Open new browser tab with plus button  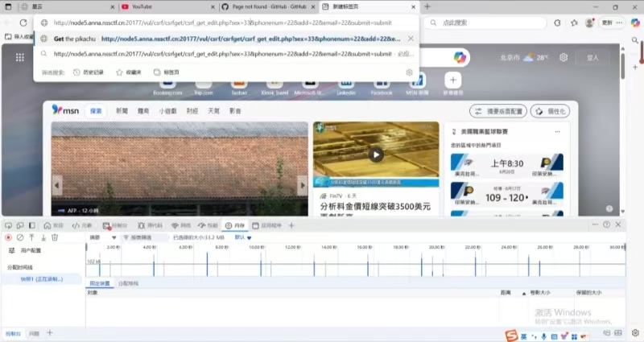pyautogui.click(x=427, y=6)
